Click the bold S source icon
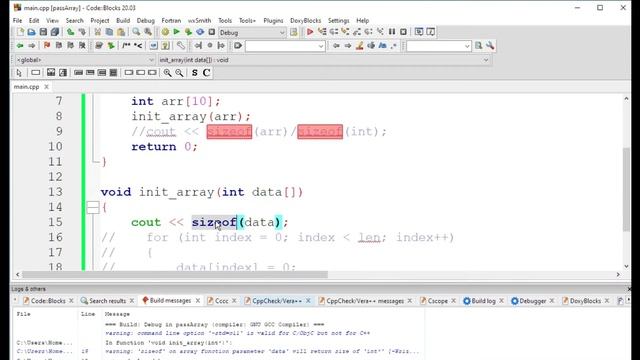640x360 pixels. [x=195, y=73]
